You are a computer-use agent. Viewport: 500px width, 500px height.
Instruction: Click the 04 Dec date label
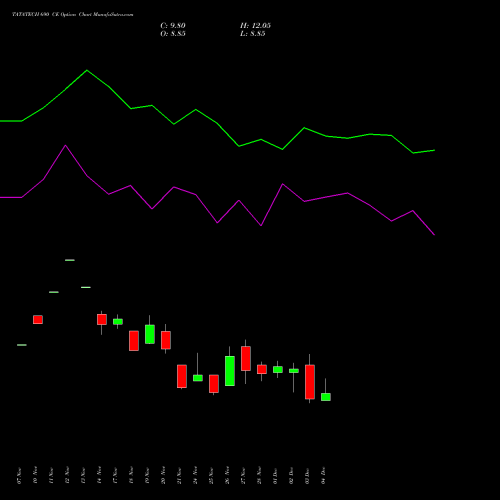(x=323, y=475)
